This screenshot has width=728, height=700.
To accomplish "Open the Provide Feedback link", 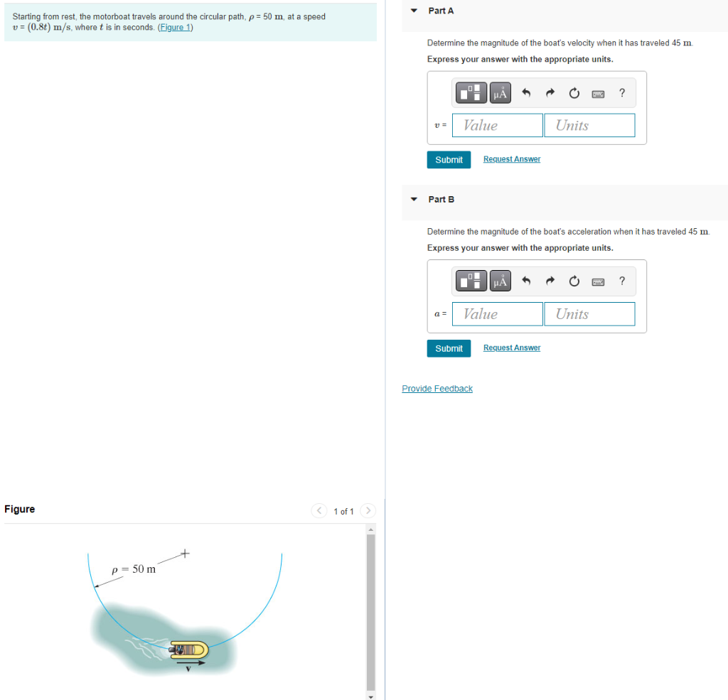I will point(437,388).
